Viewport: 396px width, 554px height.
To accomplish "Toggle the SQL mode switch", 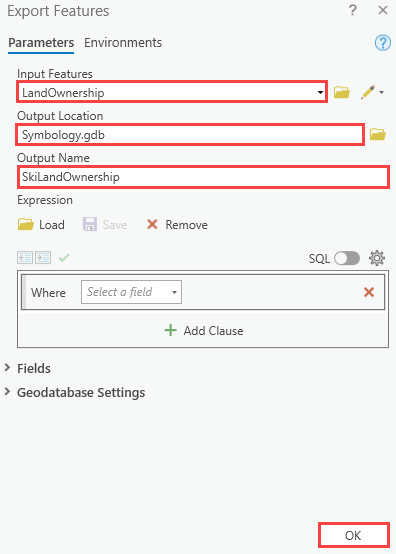I will click(x=347, y=258).
